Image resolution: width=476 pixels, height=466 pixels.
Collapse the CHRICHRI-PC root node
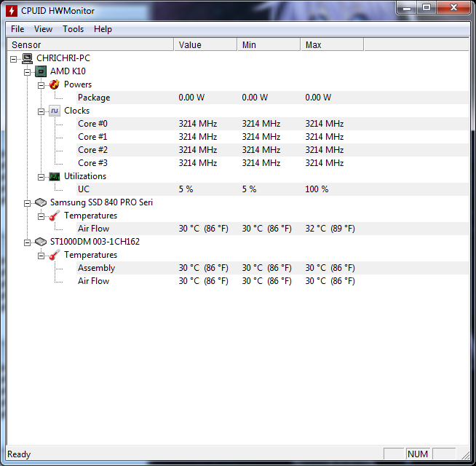pos(13,59)
